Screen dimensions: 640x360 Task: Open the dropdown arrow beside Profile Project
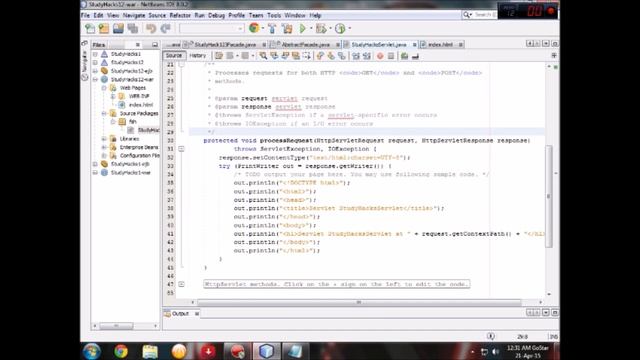point(349,29)
